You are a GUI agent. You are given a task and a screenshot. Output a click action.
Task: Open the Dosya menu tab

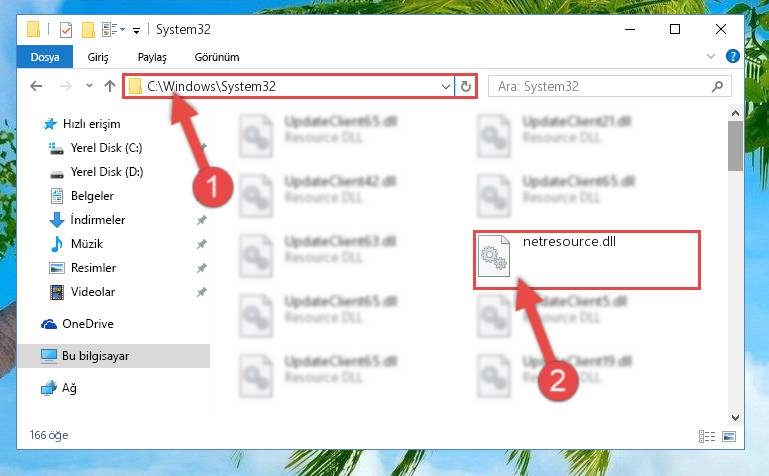click(x=45, y=57)
